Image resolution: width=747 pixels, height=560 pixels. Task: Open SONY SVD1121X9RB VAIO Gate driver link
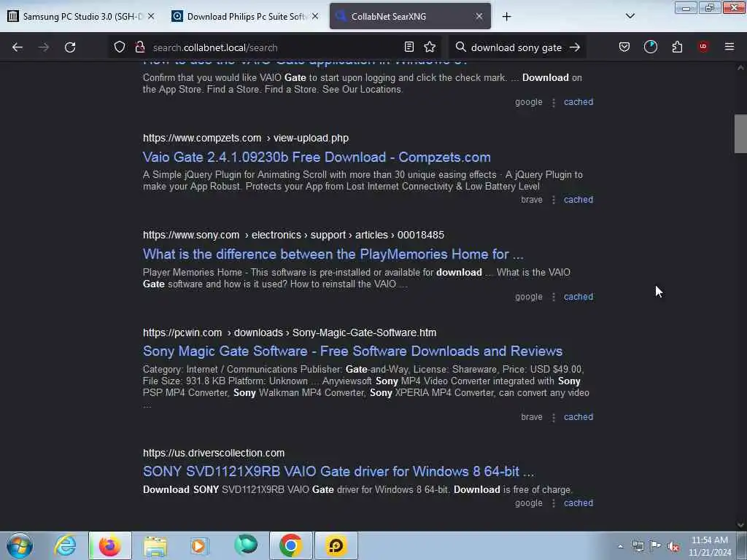(338, 472)
